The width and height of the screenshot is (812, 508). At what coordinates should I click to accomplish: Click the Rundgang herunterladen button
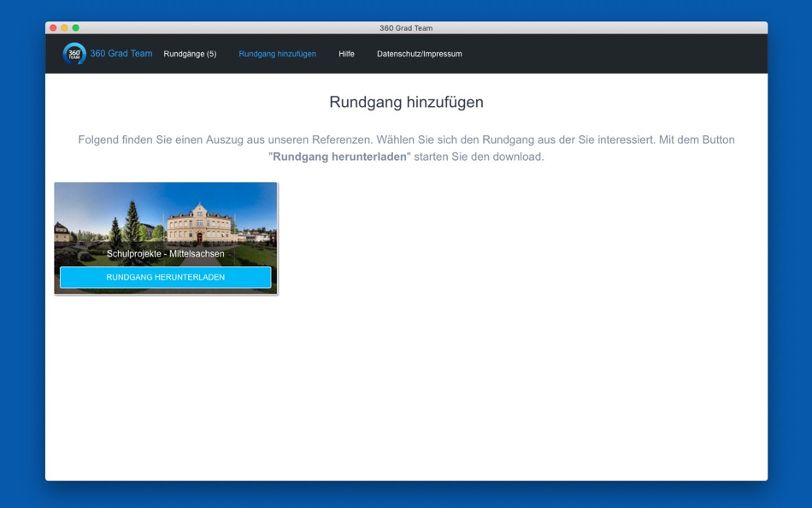(x=166, y=277)
